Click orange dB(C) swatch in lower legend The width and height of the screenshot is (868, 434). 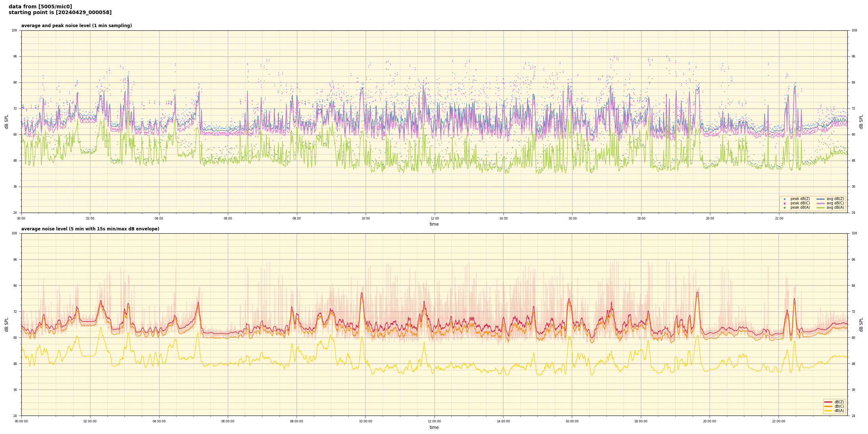828,406
